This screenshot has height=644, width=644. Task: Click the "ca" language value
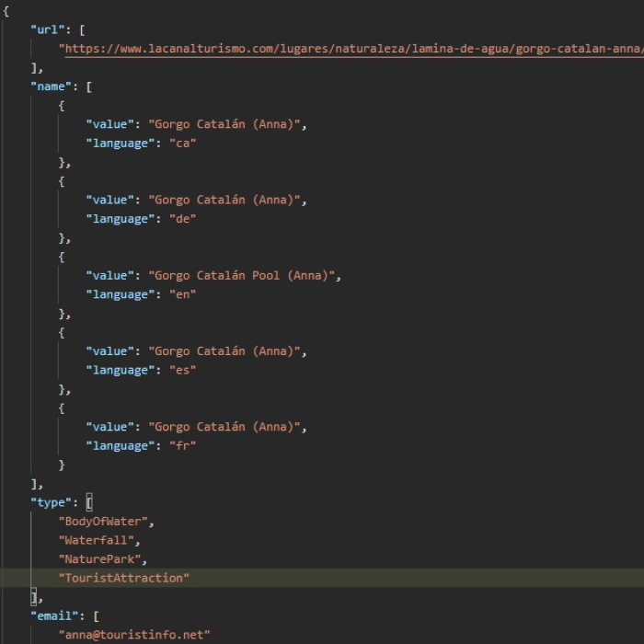click(x=183, y=144)
